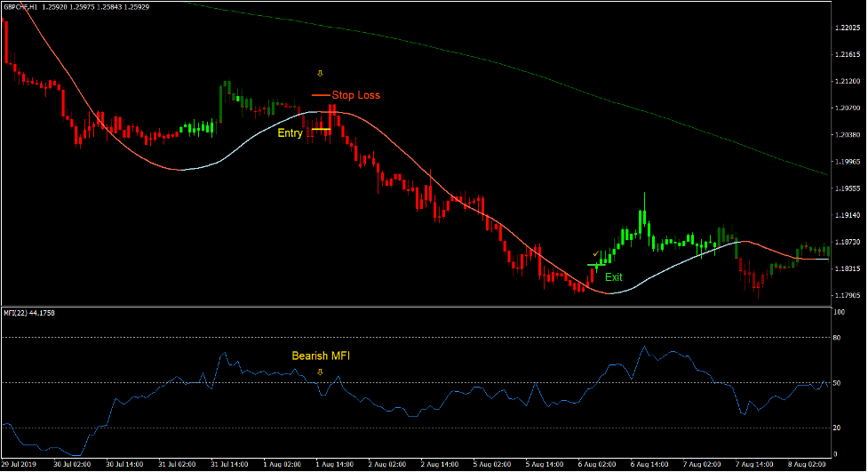Image resolution: width=868 pixels, height=472 pixels.
Task: Click the Entry text label
Action: coord(290,133)
